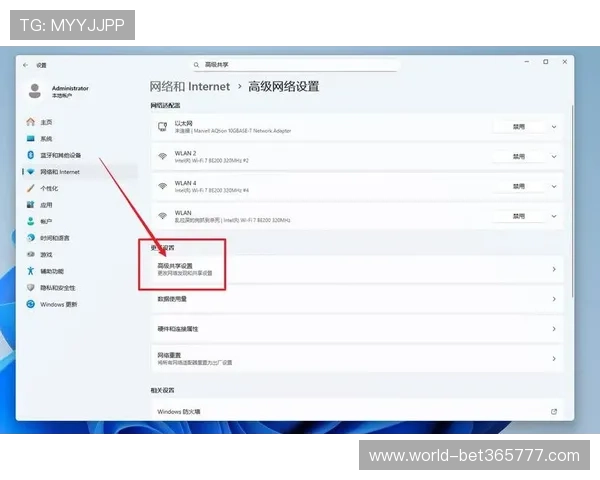
Task: Open 蓝牙和其他设备 in the sidebar
Action: 80,155
